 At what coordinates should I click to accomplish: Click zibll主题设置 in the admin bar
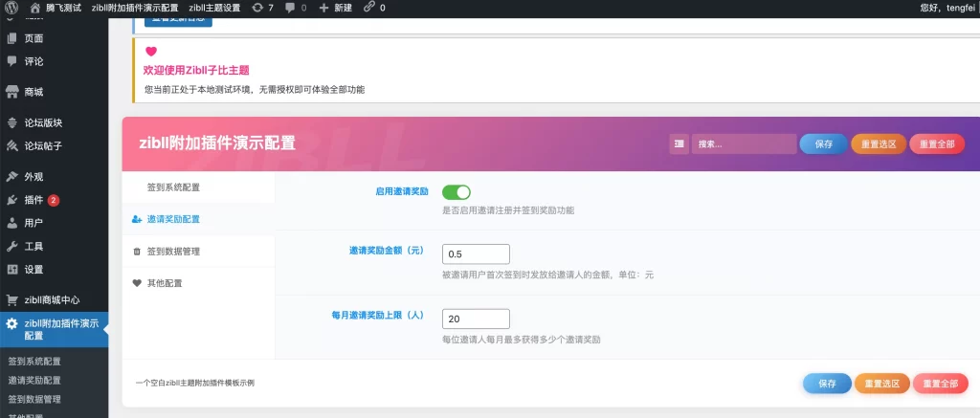coord(214,8)
